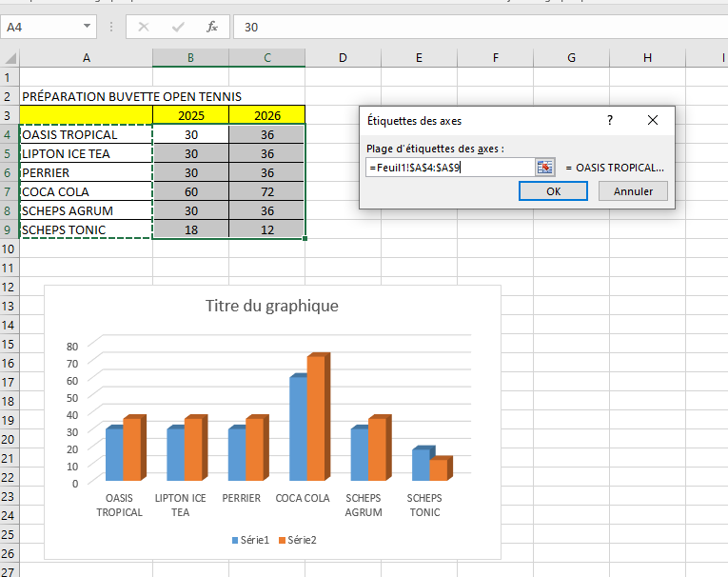The image size is (728, 577).
Task: Select row 3 header
Action: tap(10, 115)
